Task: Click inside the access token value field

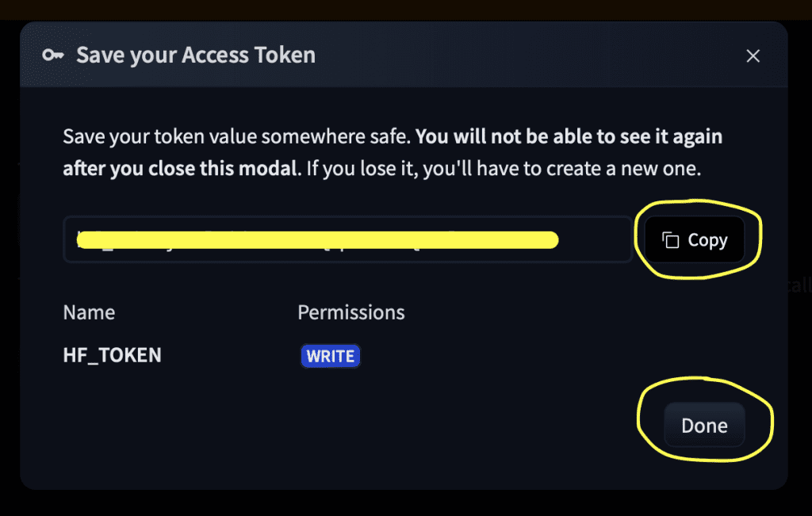Action: (595, 239)
